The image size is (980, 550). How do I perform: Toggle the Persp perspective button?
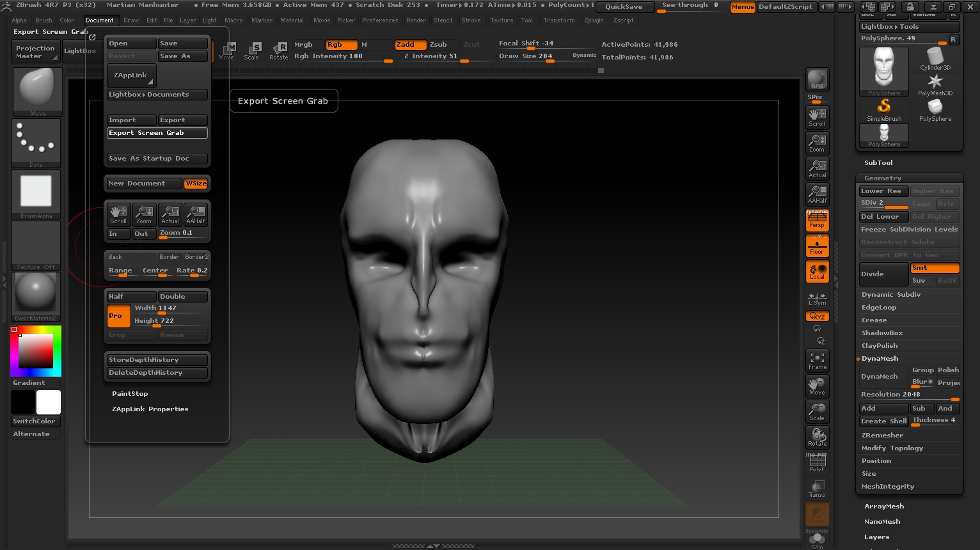point(817,220)
